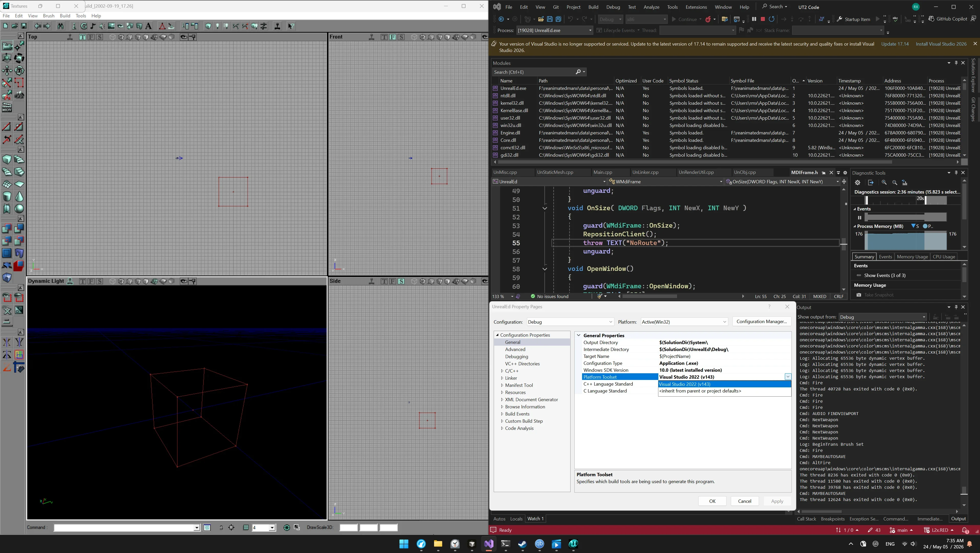Toggle Top mode T in Top viewport
980x553 pixels.
pos(82,37)
